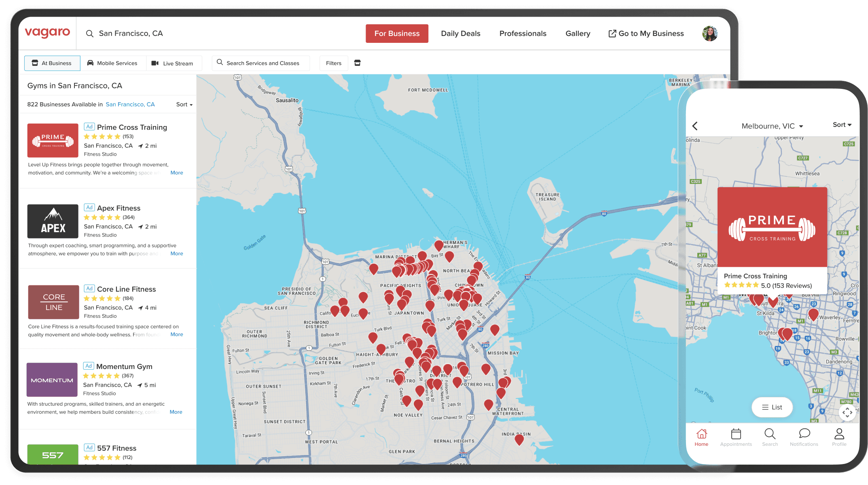Tap the Appointments calendar icon on mobile
Screen dimensions: 868x485
pyautogui.click(x=736, y=434)
